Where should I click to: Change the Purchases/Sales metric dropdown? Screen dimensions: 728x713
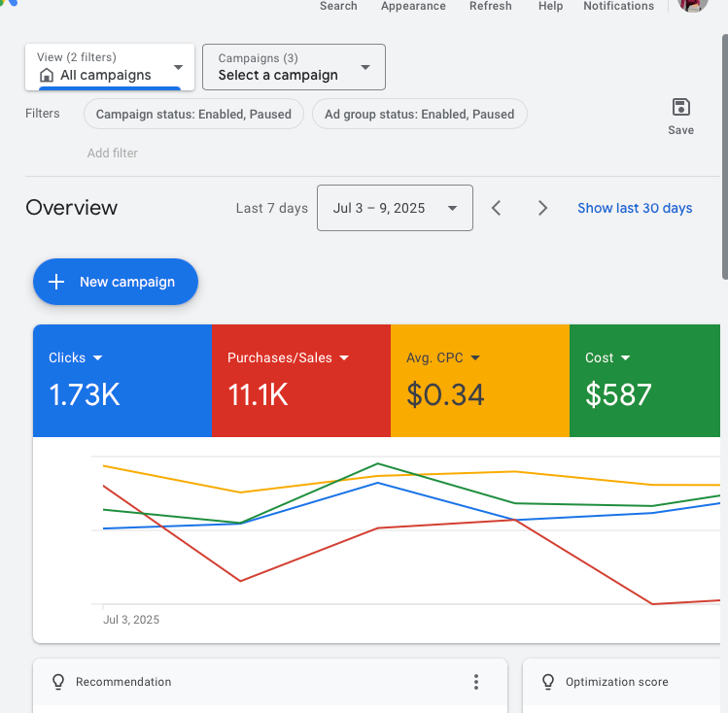click(344, 357)
